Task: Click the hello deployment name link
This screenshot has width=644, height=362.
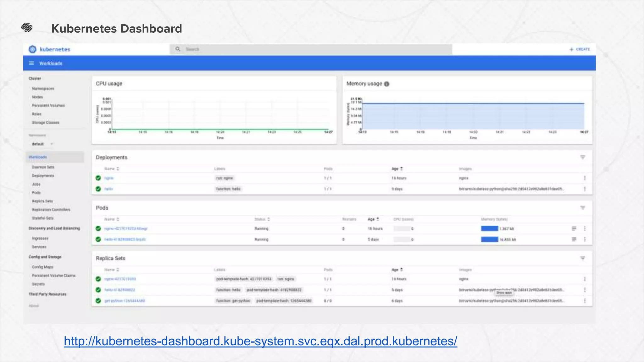Action: 108,189
